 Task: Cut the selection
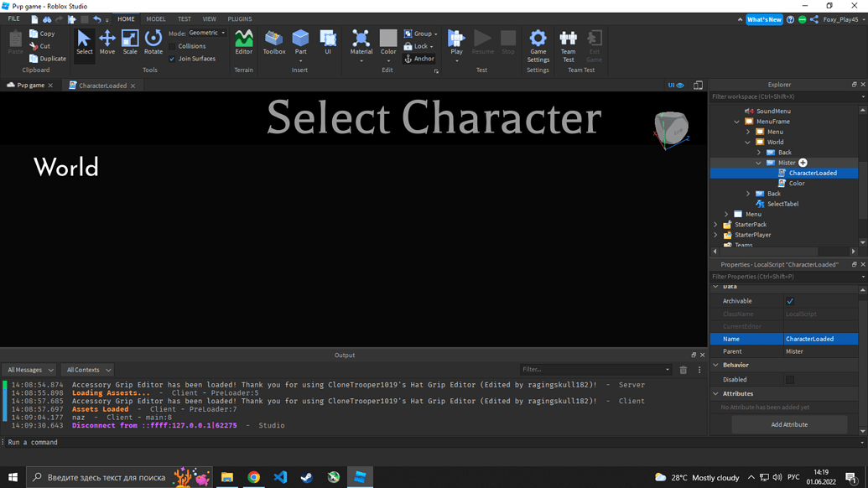click(40, 46)
